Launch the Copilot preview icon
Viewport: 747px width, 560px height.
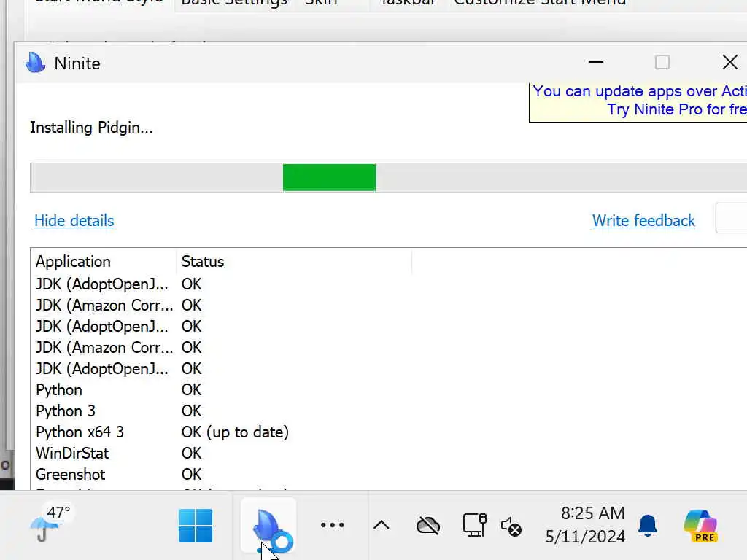click(x=700, y=526)
